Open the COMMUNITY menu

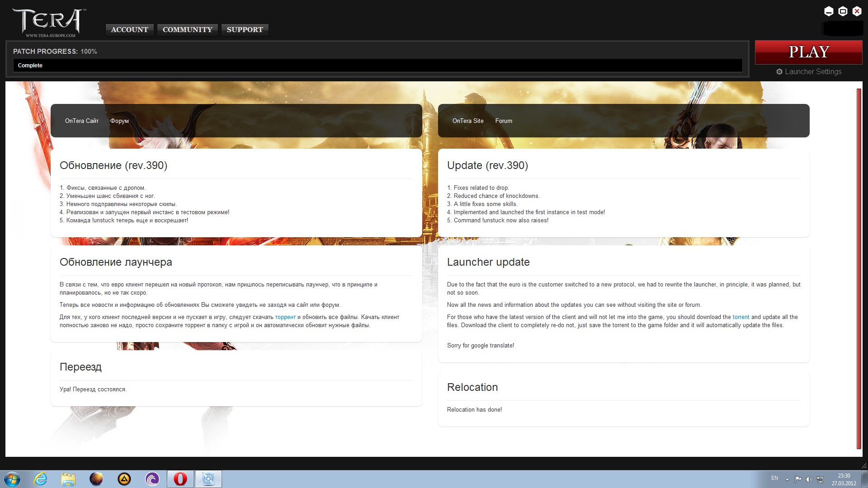(188, 30)
